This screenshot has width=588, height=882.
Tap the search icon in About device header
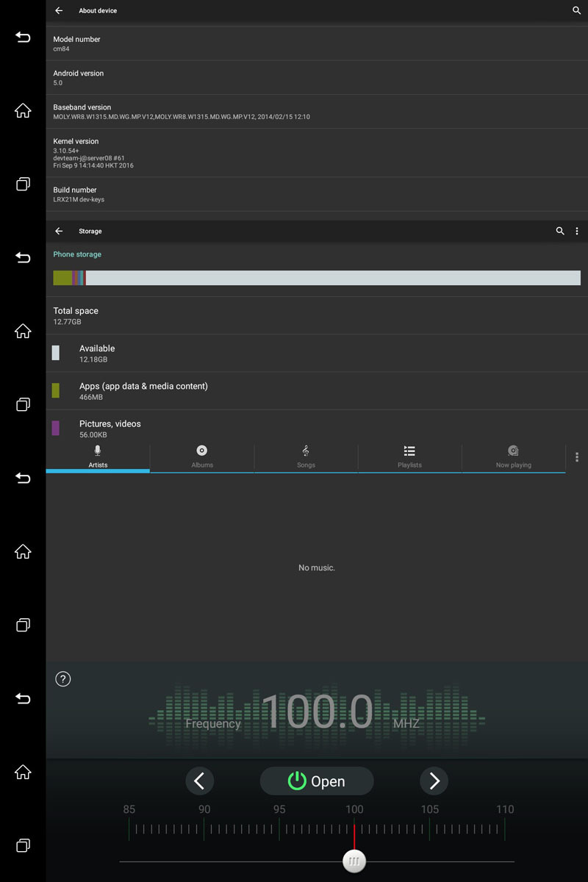[576, 11]
